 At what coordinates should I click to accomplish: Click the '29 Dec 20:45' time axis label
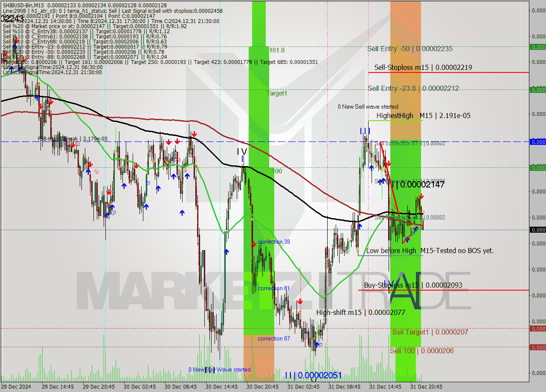(99, 387)
